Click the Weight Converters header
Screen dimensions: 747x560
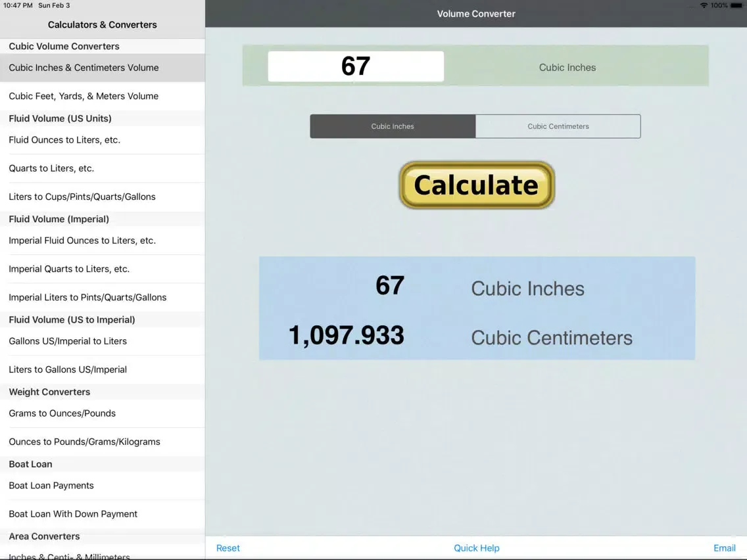coord(103,392)
